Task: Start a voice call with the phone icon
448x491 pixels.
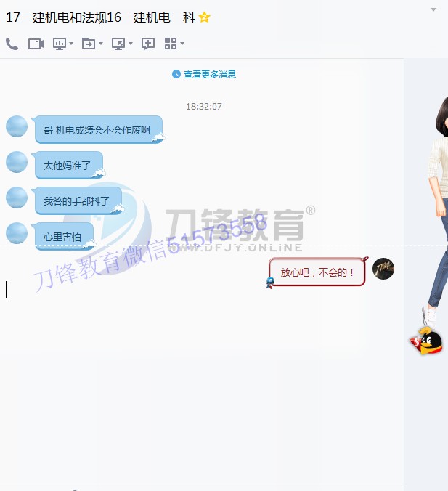Action: click(x=12, y=44)
